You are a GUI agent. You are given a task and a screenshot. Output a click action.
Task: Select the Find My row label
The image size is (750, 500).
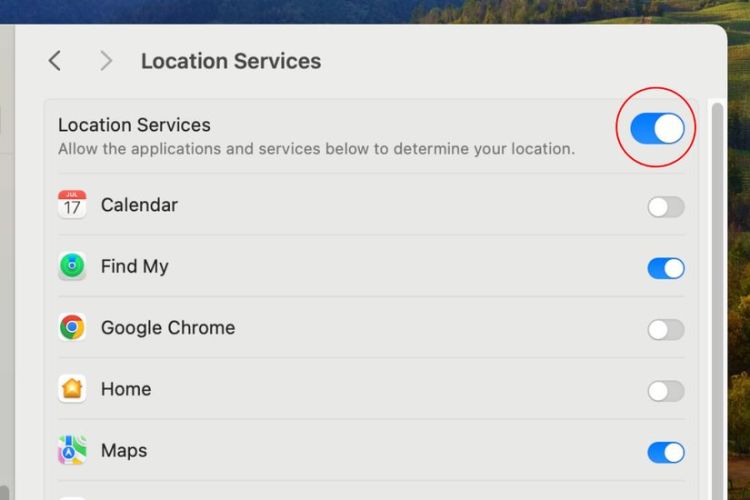click(x=134, y=267)
